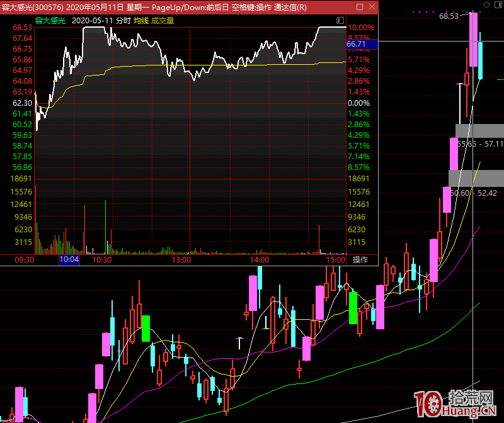
Task: Click the 分时 label in popup header
Action: [x=123, y=20]
